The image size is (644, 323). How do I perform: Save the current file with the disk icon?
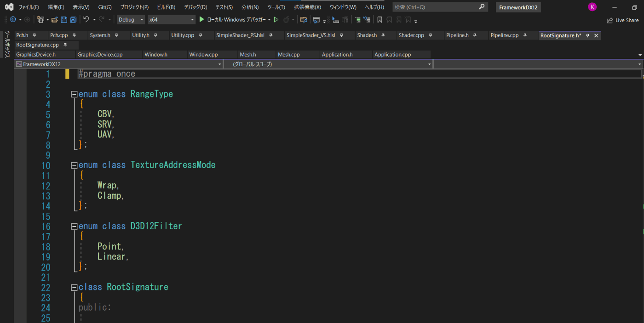click(x=64, y=20)
